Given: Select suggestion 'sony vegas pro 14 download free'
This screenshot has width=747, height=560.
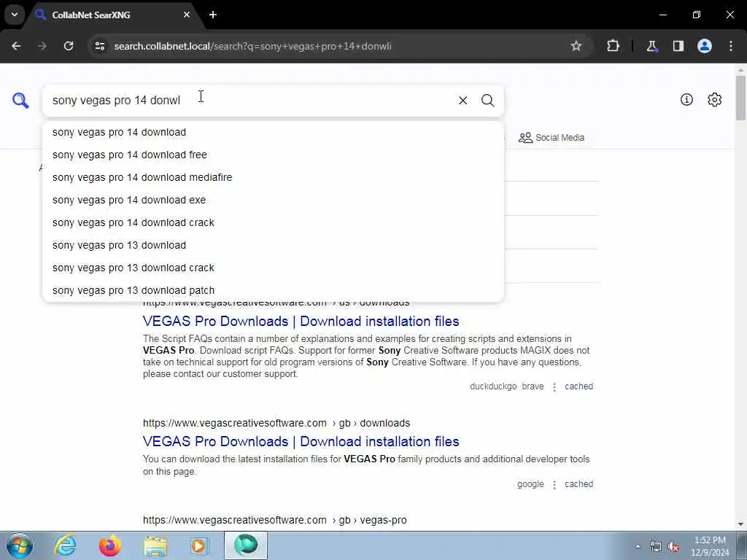Looking at the screenshot, I should (x=273, y=155).
